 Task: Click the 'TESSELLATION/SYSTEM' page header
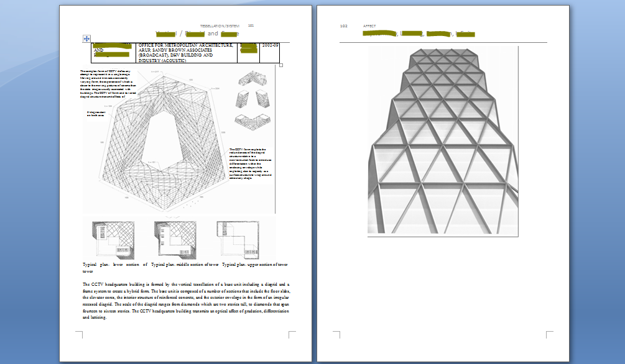point(220,26)
